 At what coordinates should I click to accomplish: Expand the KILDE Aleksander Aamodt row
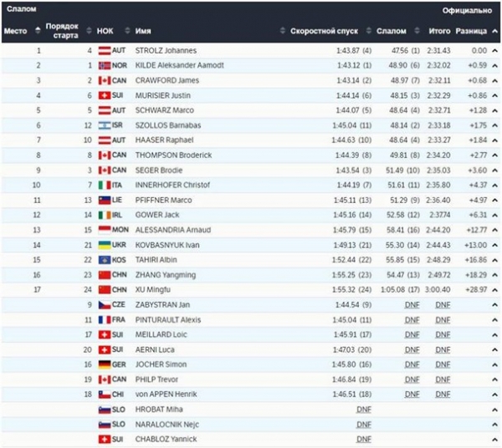coord(495,65)
